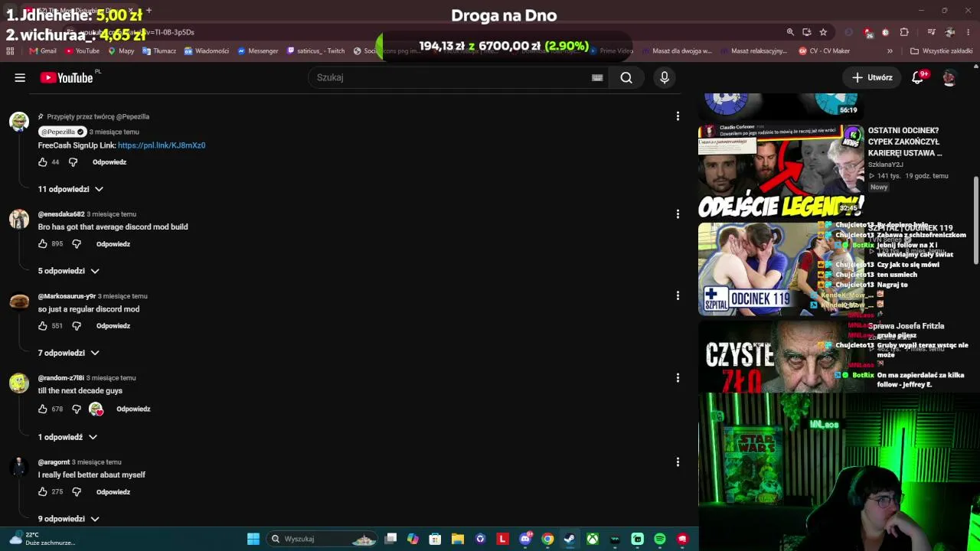Image resolution: width=980 pixels, height=551 pixels.
Task: Open the Chrome extensions puzzle icon
Action: [x=904, y=32]
